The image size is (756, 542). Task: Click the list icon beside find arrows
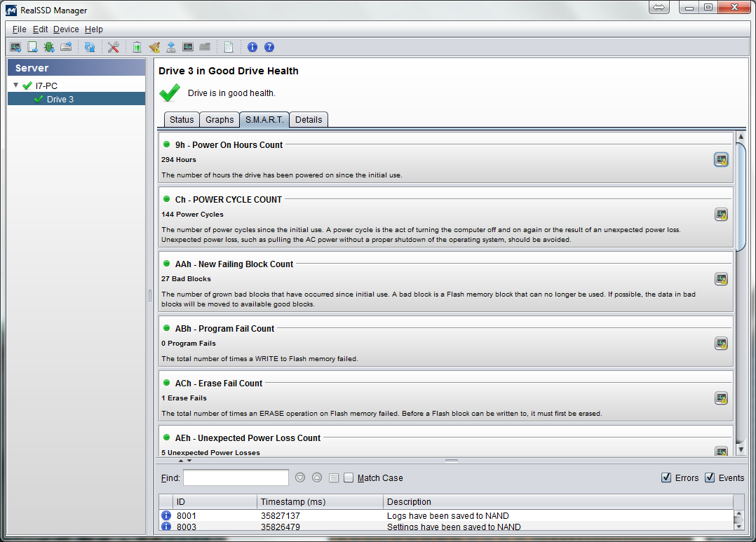pos(334,478)
